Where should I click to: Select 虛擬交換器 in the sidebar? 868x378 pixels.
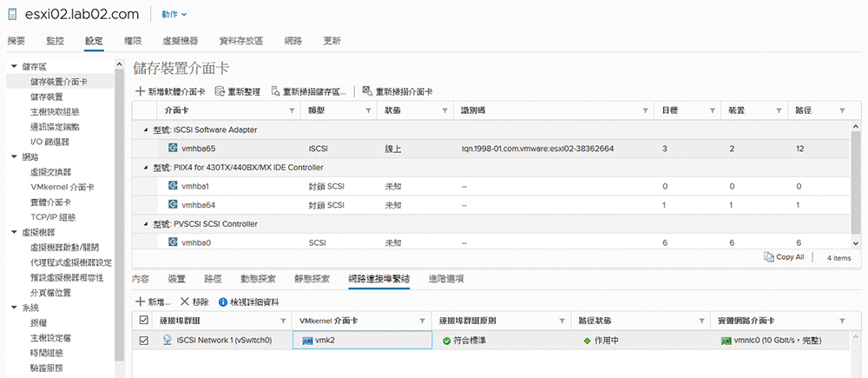51,172
